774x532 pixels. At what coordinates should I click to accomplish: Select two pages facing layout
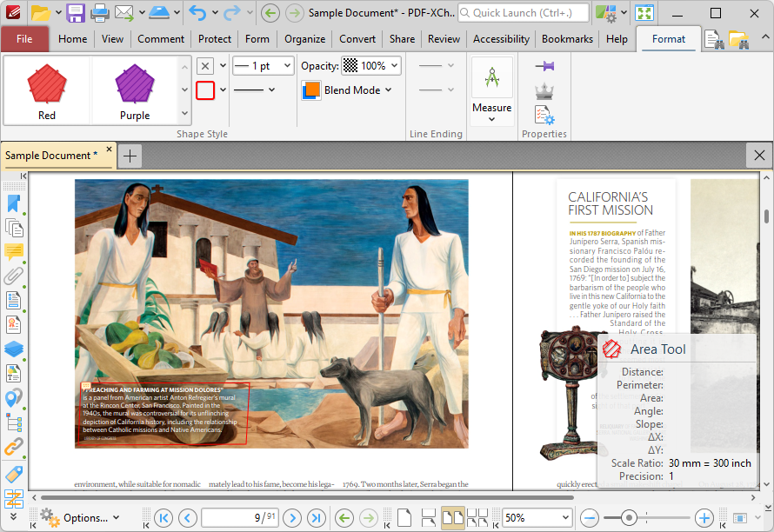click(x=452, y=518)
